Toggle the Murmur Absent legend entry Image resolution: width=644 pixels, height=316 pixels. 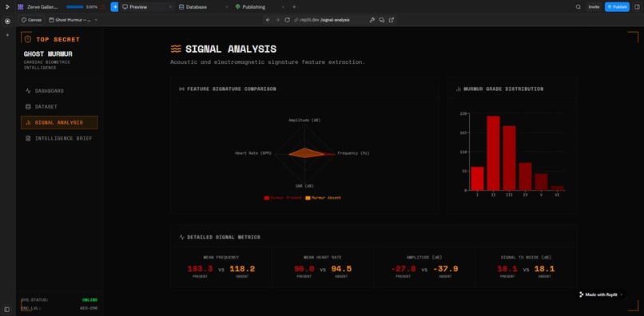point(324,198)
